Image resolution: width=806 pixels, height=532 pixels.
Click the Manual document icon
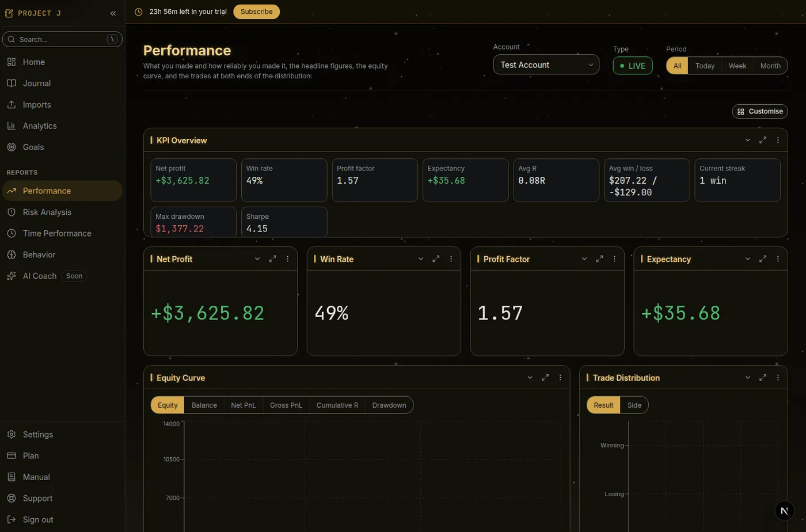(x=12, y=477)
